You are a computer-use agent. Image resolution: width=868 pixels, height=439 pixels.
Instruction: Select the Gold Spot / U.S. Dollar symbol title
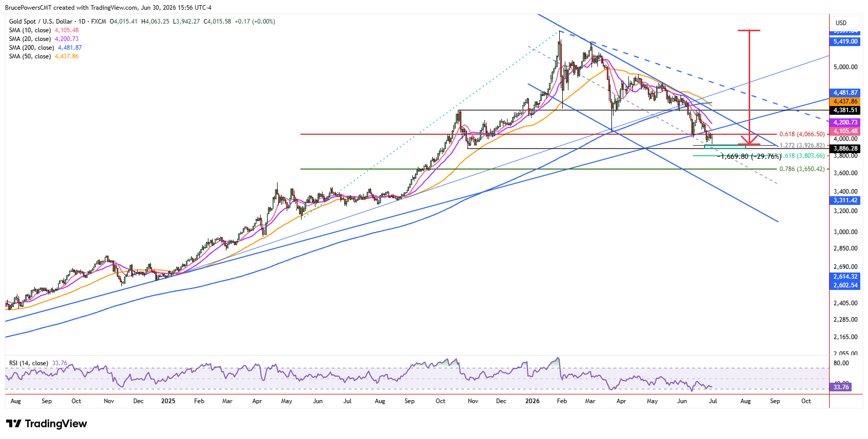pos(41,22)
